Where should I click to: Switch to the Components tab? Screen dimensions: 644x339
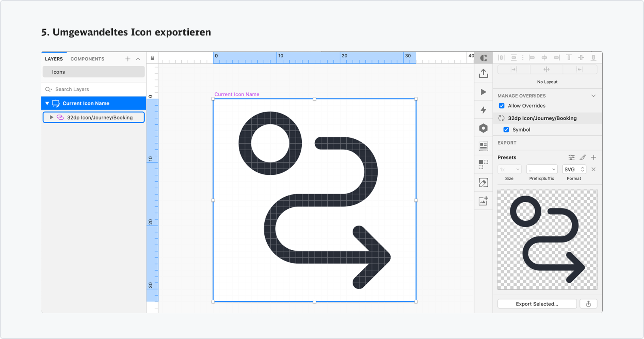tap(87, 59)
